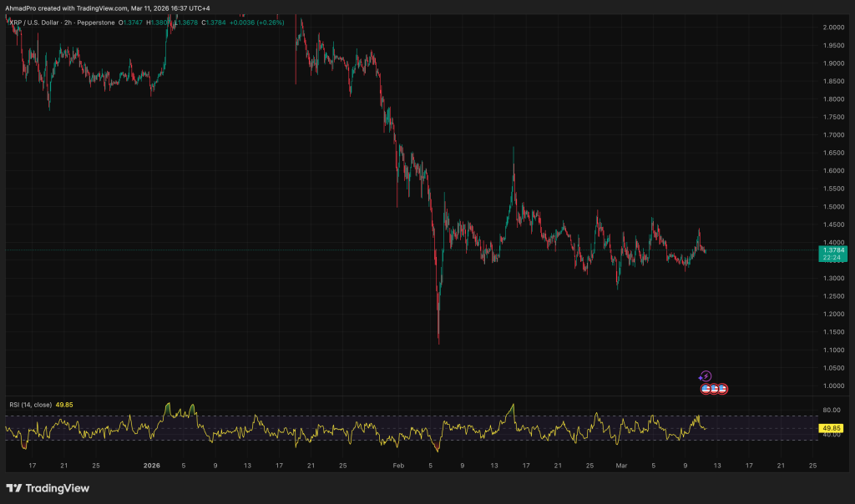Click the green 1.3784 current price label
The height and width of the screenshot is (504, 855).
(832, 249)
